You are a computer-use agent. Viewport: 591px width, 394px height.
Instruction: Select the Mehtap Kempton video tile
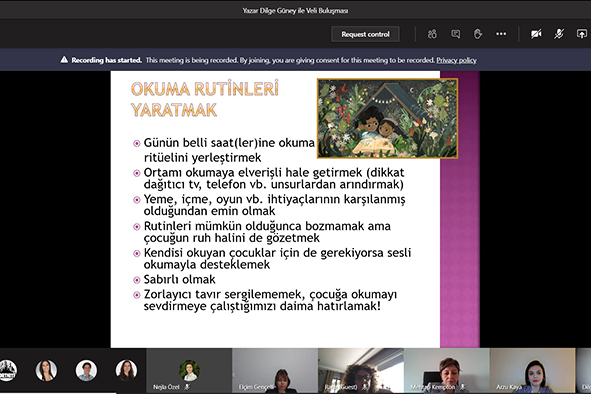click(x=447, y=371)
